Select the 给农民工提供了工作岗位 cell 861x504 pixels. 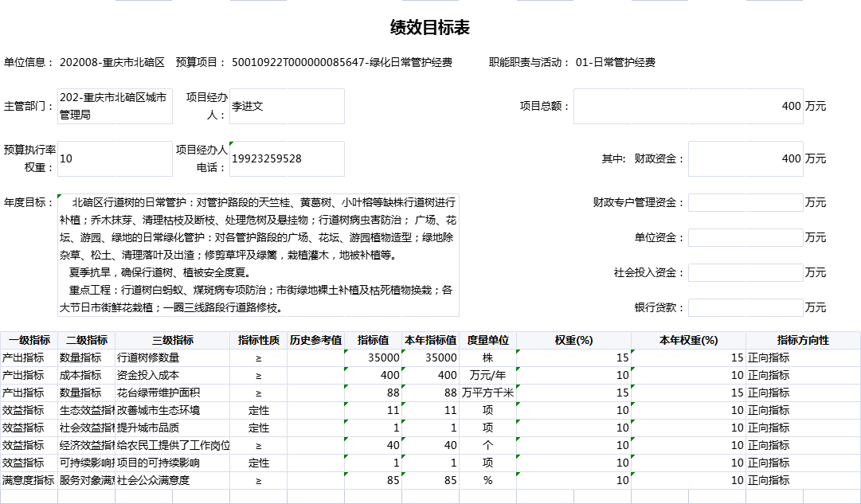point(172,446)
